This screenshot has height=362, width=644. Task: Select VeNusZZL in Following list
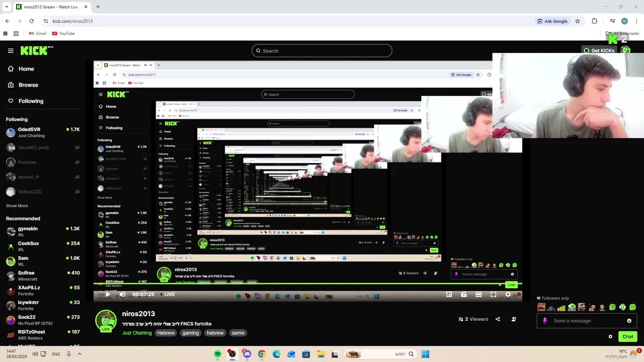click(x=43, y=192)
